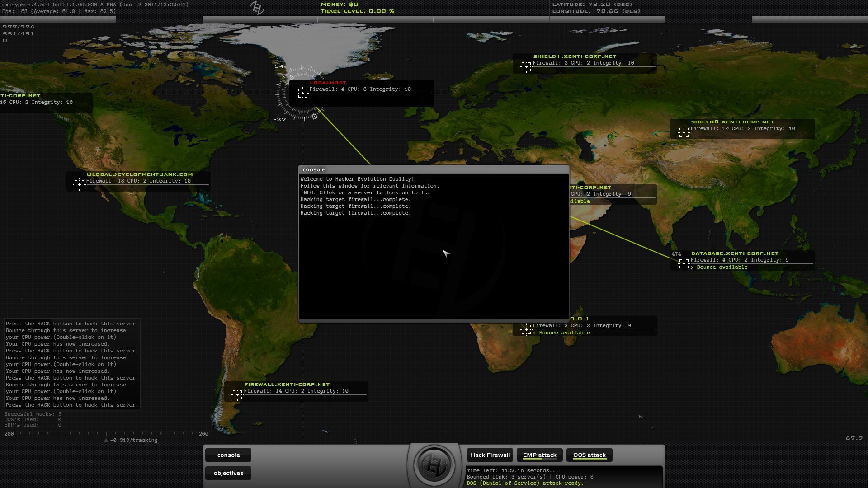Click the Trace Level 0.00 % readout
Screen dimensions: 868x488
pos(357,11)
